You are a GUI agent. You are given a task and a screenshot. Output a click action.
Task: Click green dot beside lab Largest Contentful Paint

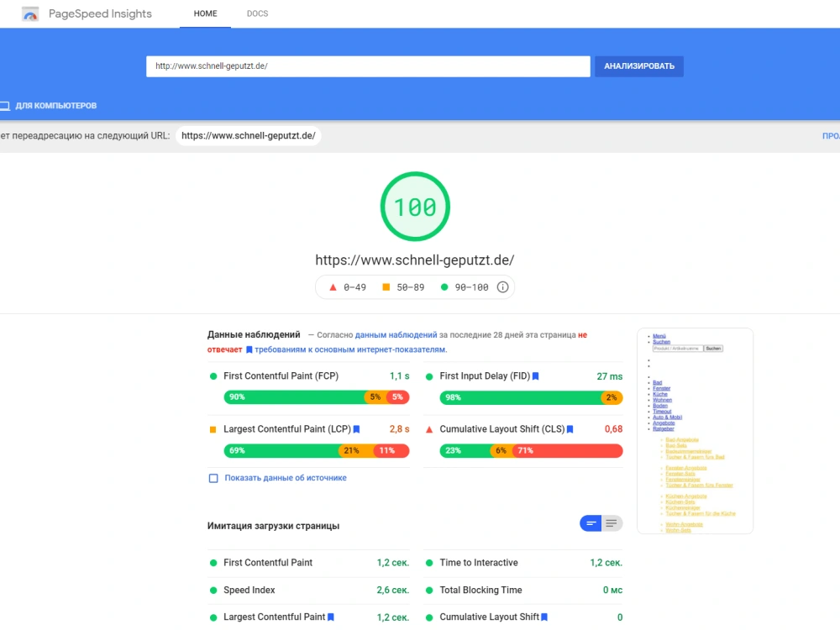pyautogui.click(x=213, y=617)
